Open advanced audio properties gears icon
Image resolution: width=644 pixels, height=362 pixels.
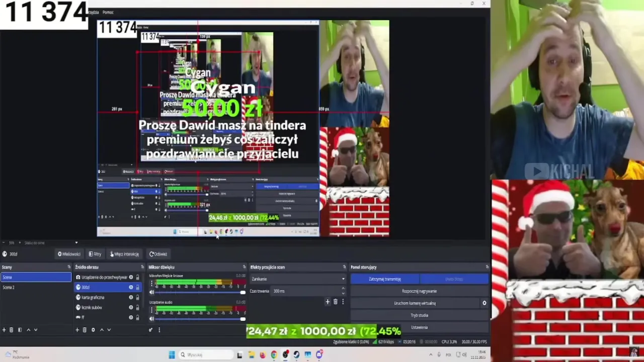tap(150, 330)
